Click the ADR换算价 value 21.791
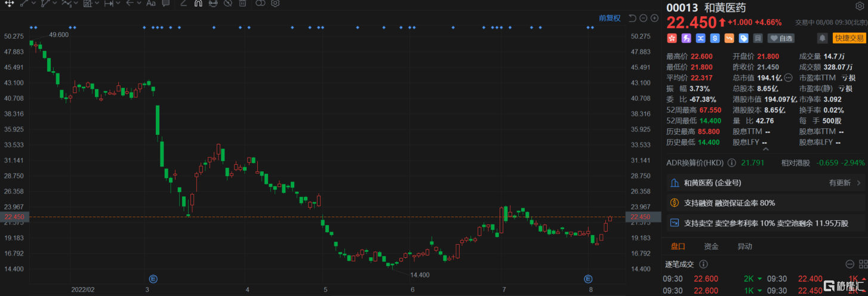This screenshot has height=296, width=868. point(753,162)
